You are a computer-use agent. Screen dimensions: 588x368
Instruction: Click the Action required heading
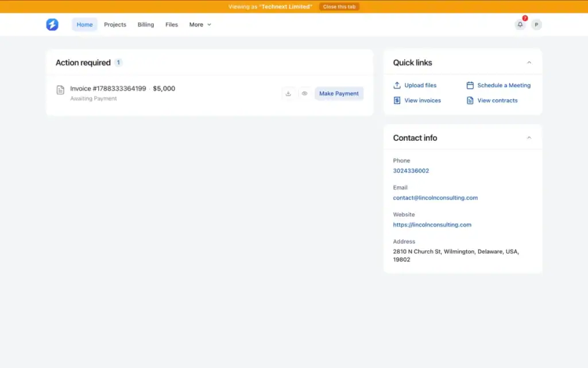click(83, 63)
